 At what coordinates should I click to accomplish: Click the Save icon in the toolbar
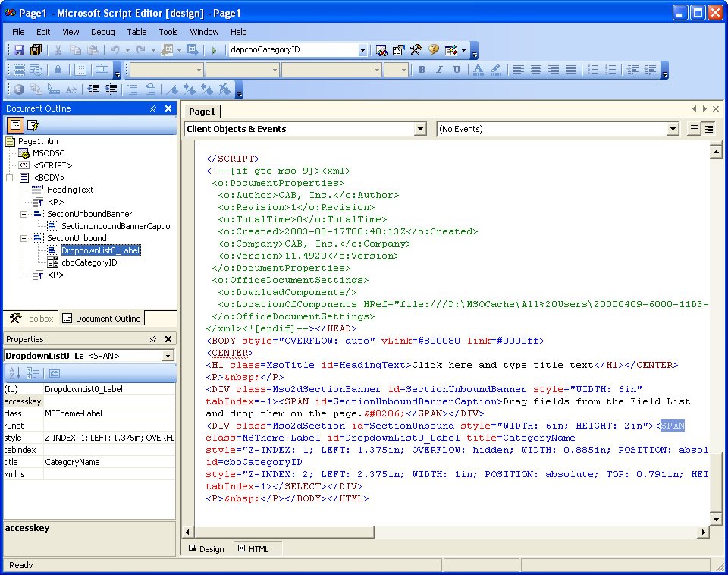click(19, 50)
